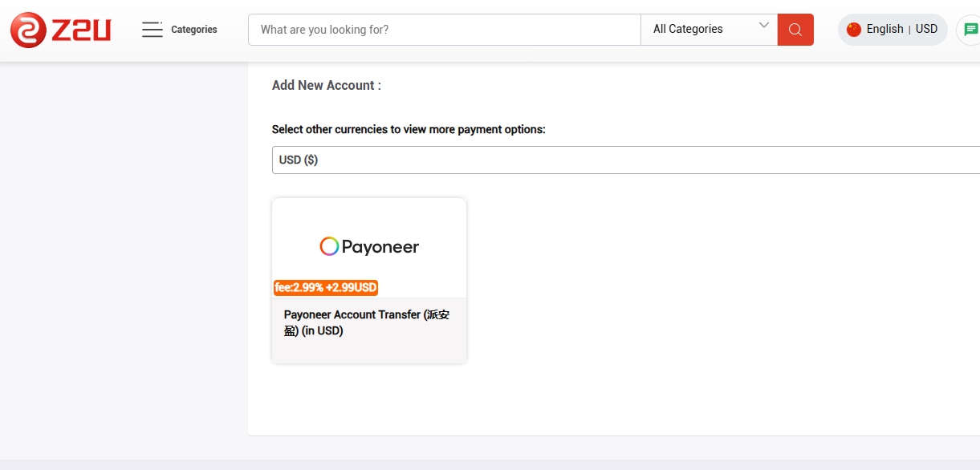Viewport: 980px width, 470px height.
Task: Click the USD currency label in header
Action: coord(926,29)
